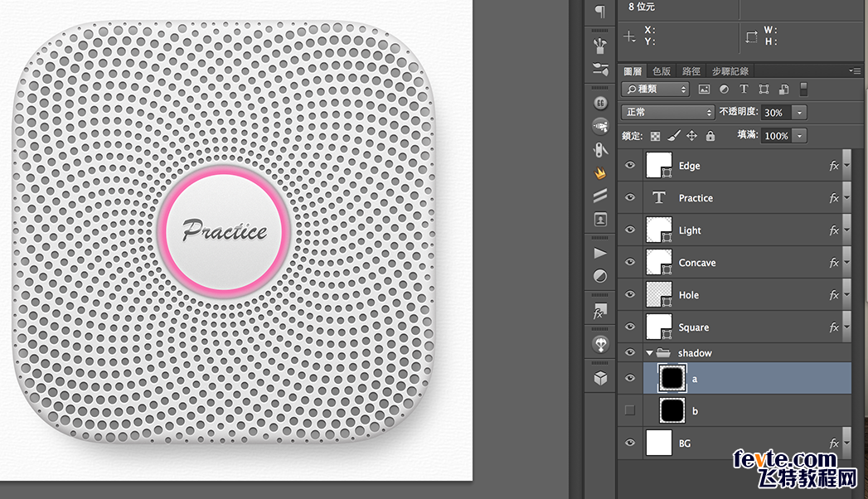Filter layers by shape layers icon
The image size is (868, 499).
[x=764, y=89]
